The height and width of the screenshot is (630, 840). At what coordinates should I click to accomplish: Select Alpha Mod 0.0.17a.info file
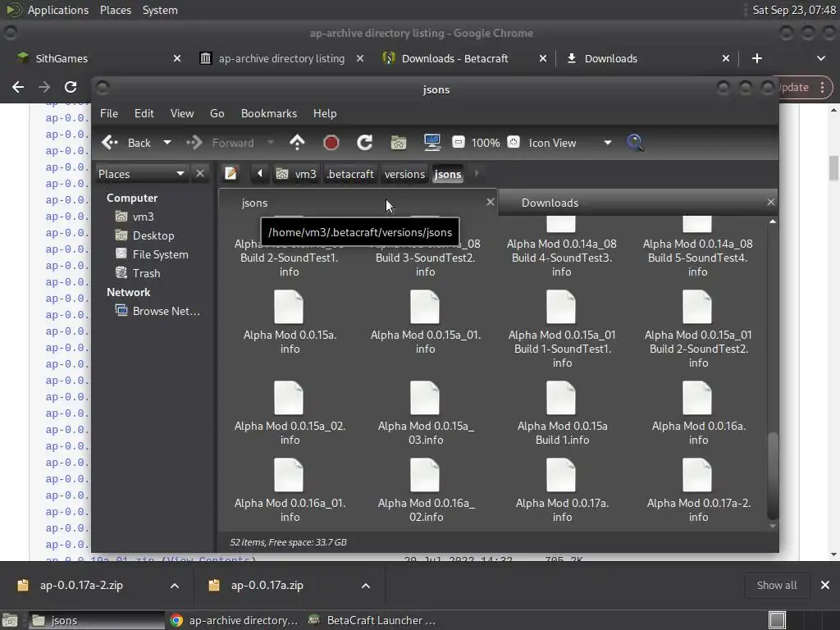click(561, 491)
